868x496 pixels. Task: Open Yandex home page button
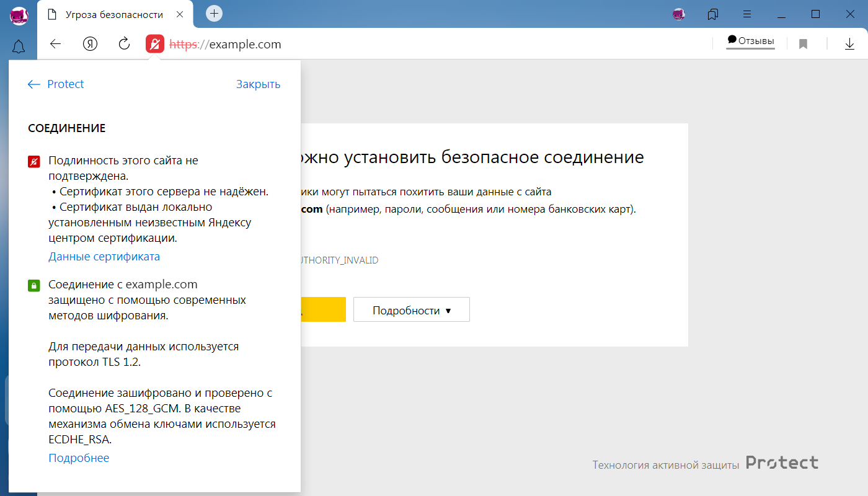(x=91, y=44)
